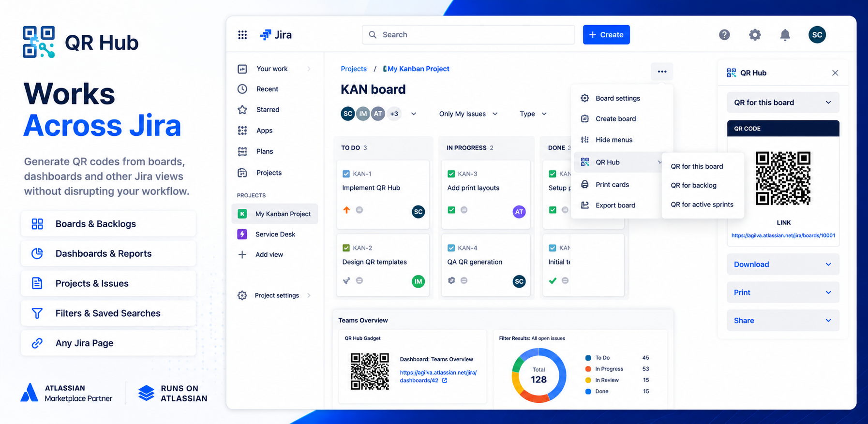Toggle the checkbox on the Initial card header
Viewport: 868px width, 424px height.
pyautogui.click(x=553, y=248)
